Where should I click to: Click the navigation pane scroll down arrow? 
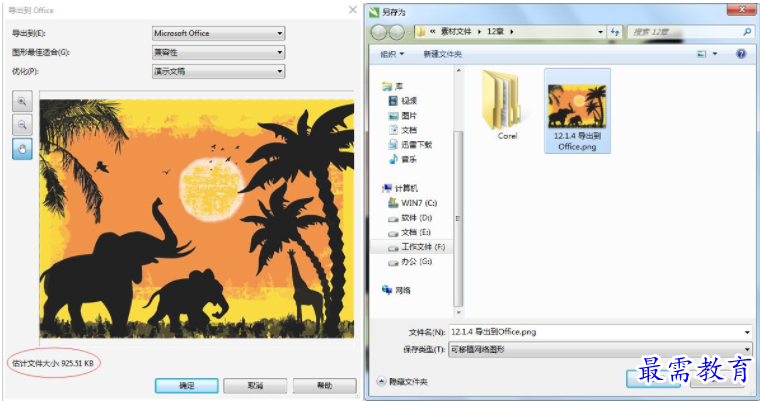click(x=458, y=312)
